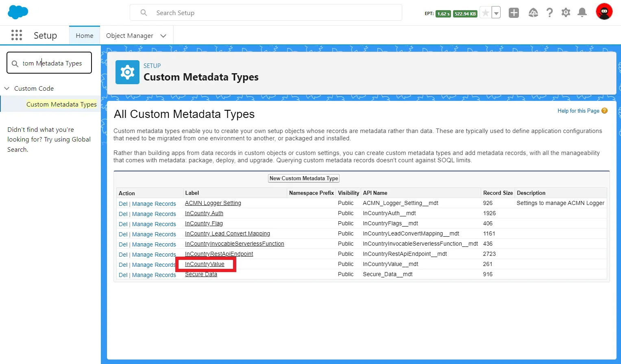Screen dimensions: 621x364
Task: Switch to the Home tab
Action: [85, 36]
